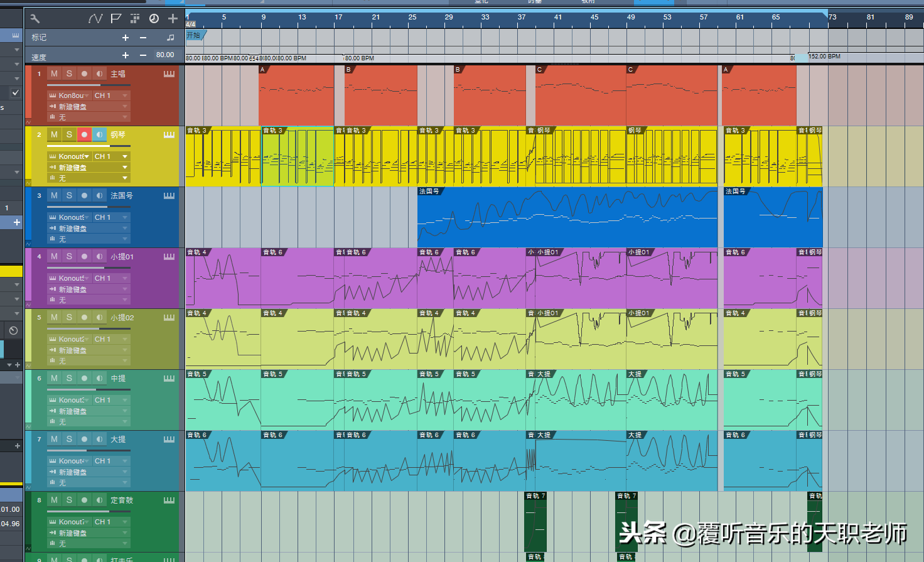Disable record arm on 钢琴 track
The image size is (924, 562).
[x=84, y=135]
